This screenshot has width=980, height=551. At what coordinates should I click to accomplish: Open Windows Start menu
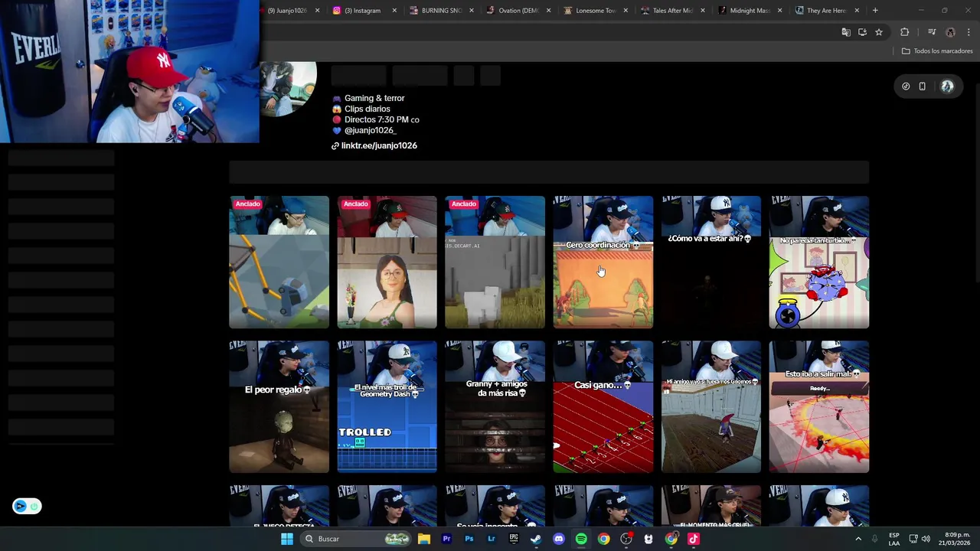(x=287, y=539)
